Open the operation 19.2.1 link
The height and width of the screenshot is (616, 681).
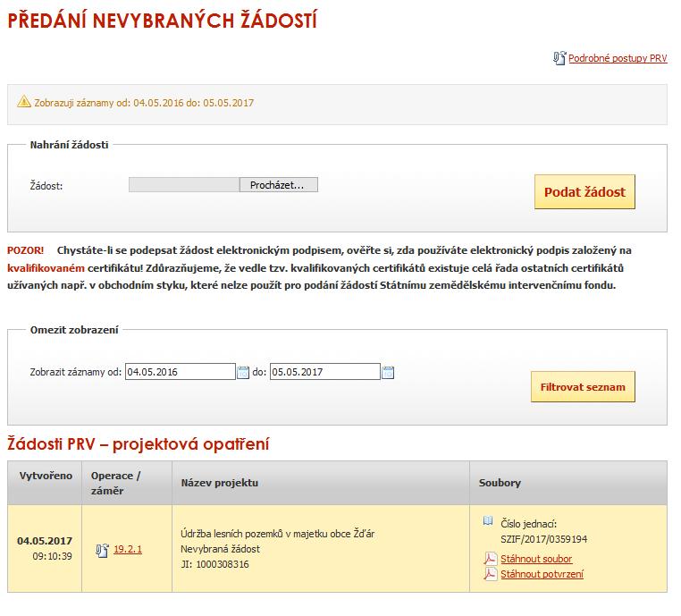(128, 549)
